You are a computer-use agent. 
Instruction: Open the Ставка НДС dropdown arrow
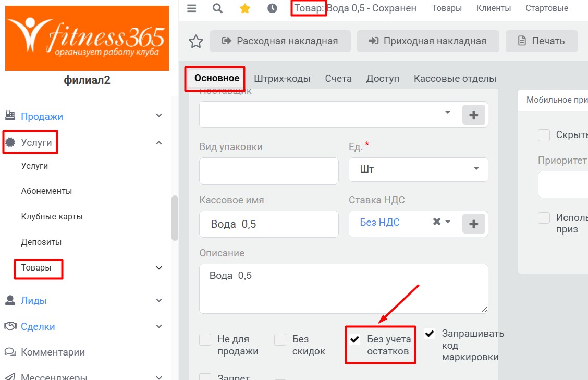[x=448, y=222]
